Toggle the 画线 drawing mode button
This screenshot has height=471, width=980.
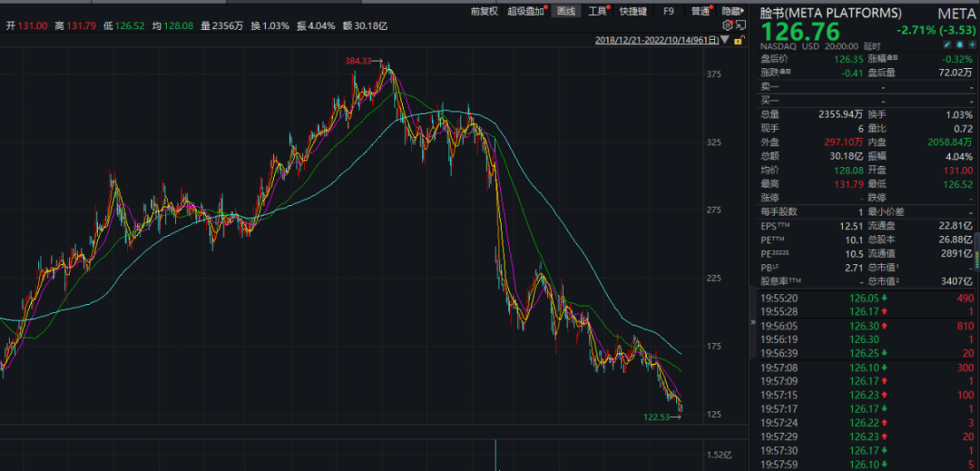point(565,12)
